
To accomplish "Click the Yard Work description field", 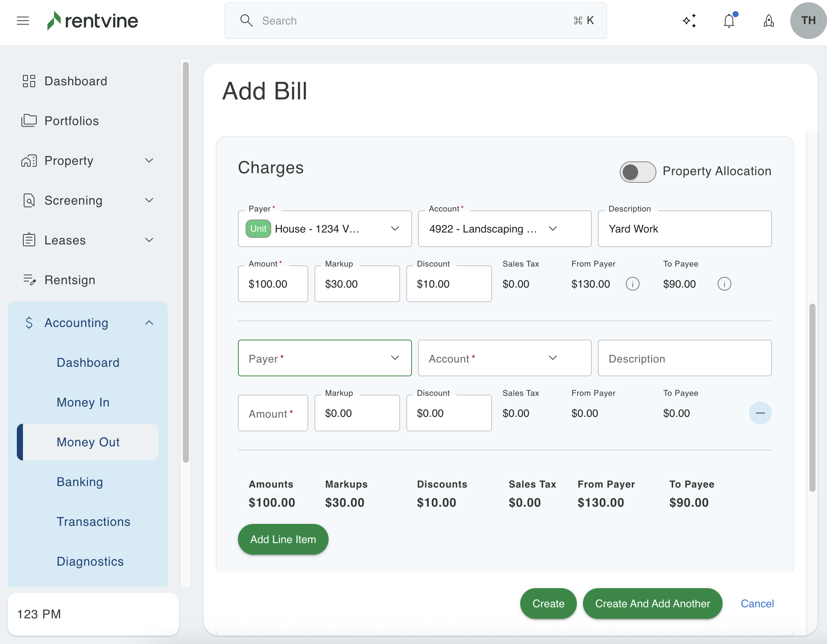I will coord(684,229).
